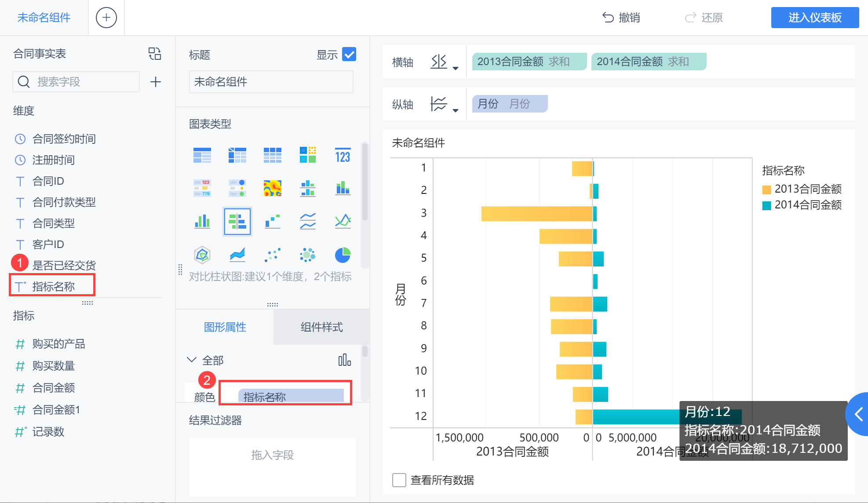Select the scatter plot chart type icon
This screenshot has height=503, width=868.
(x=272, y=255)
